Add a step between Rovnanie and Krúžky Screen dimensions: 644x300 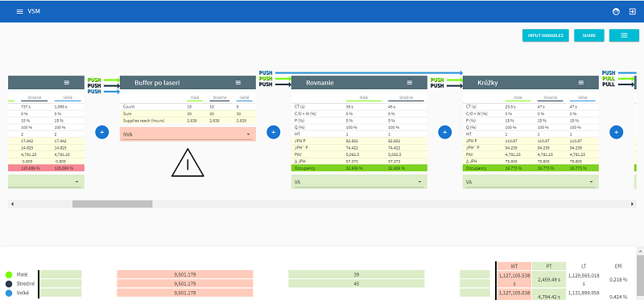[445, 132]
